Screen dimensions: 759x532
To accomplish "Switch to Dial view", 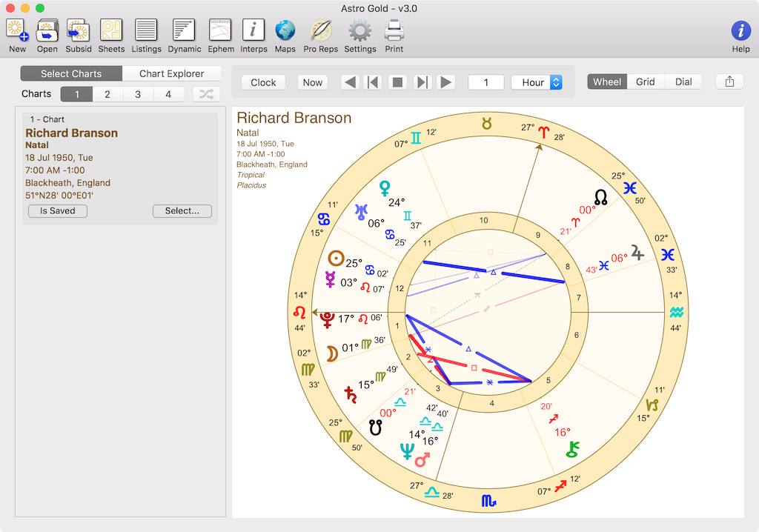I will 683,82.
